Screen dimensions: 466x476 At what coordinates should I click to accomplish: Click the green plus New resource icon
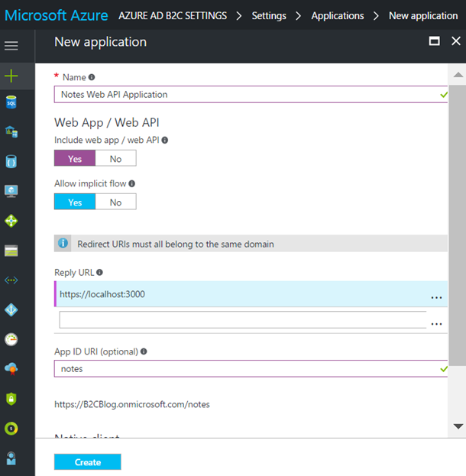pos(11,76)
